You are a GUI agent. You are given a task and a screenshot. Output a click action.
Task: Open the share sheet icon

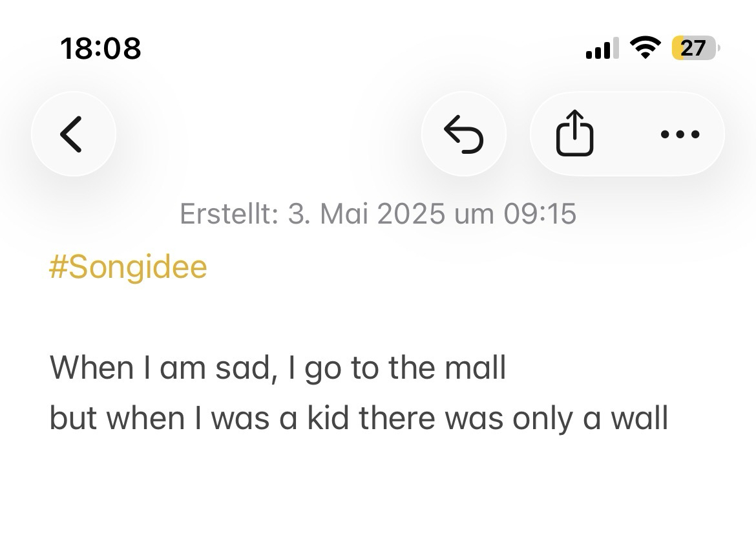574,134
